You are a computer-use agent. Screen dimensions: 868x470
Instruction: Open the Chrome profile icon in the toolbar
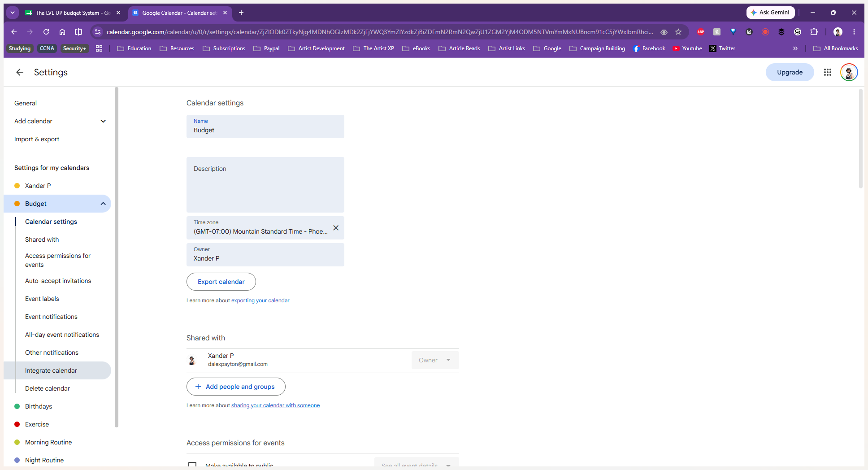pyautogui.click(x=838, y=32)
